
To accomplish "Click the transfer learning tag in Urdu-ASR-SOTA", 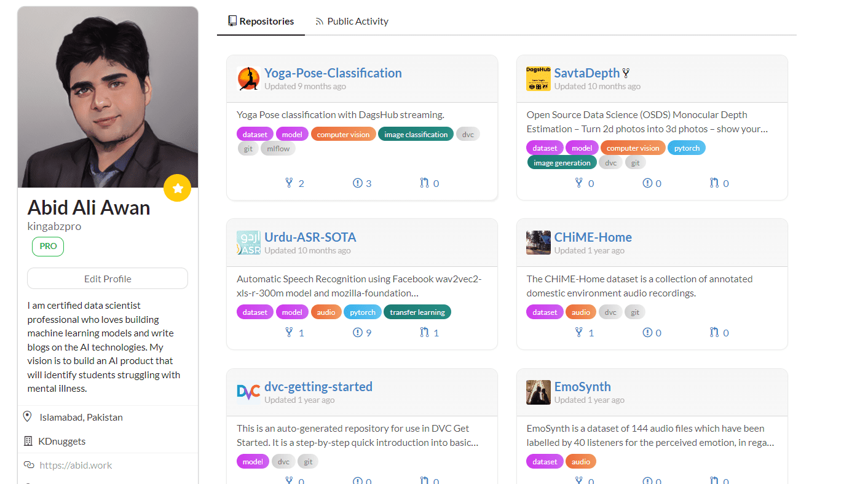I will 417,312.
